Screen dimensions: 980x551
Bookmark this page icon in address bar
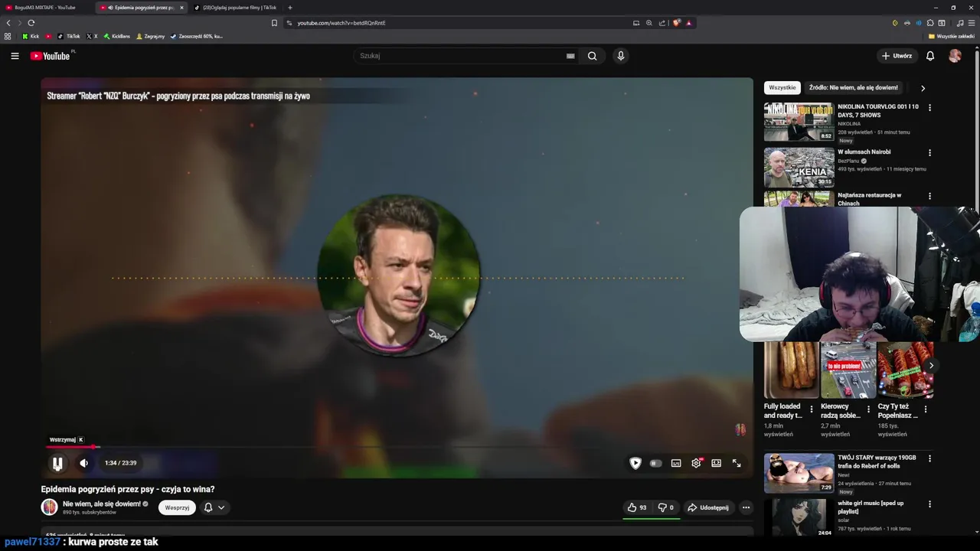click(x=274, y=23)
